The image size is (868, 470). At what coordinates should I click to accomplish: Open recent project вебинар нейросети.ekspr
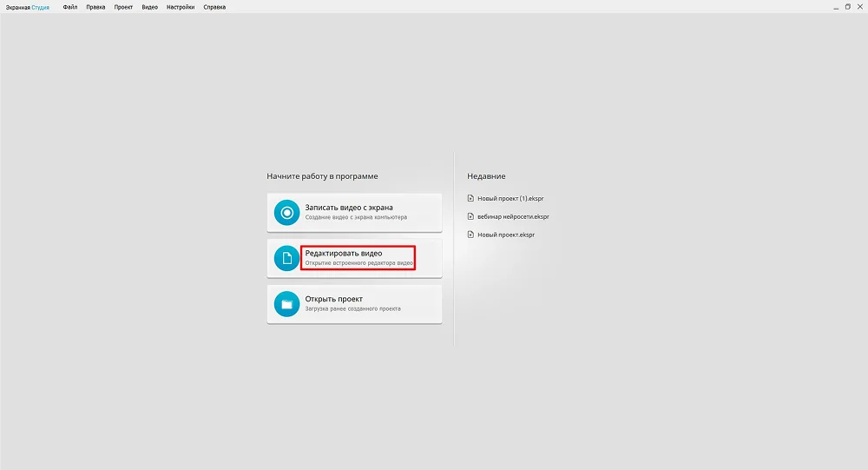(x=513, y=216)
